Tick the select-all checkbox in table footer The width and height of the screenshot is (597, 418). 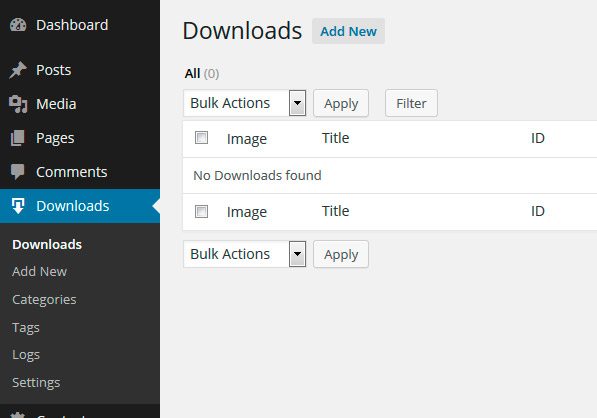tap(201, 211)
